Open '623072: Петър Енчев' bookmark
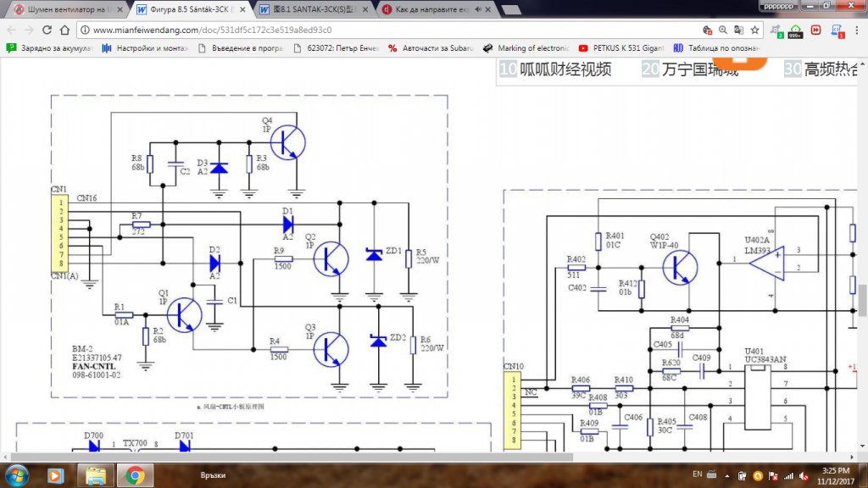868x488 pixels. coord(336,48)
